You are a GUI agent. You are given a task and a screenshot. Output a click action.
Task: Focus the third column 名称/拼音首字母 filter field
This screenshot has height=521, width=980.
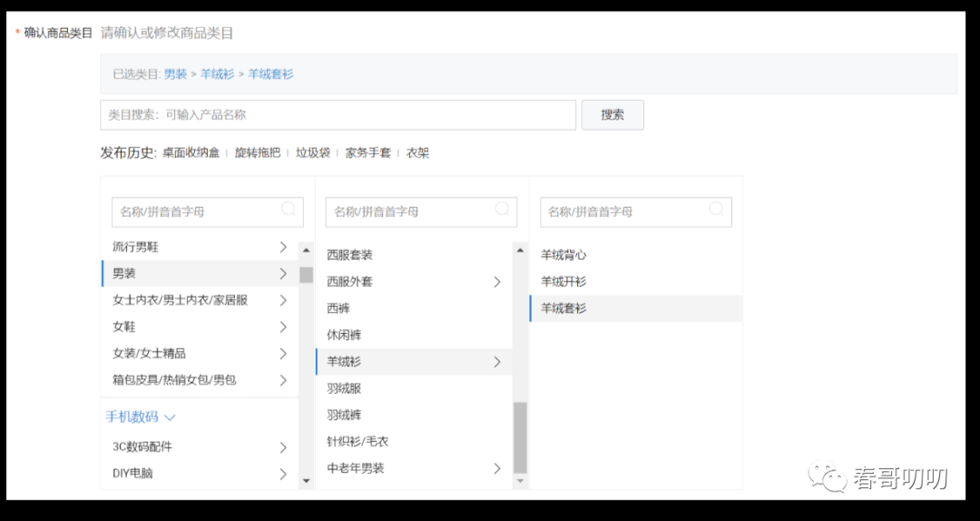[x=635, y=212]
